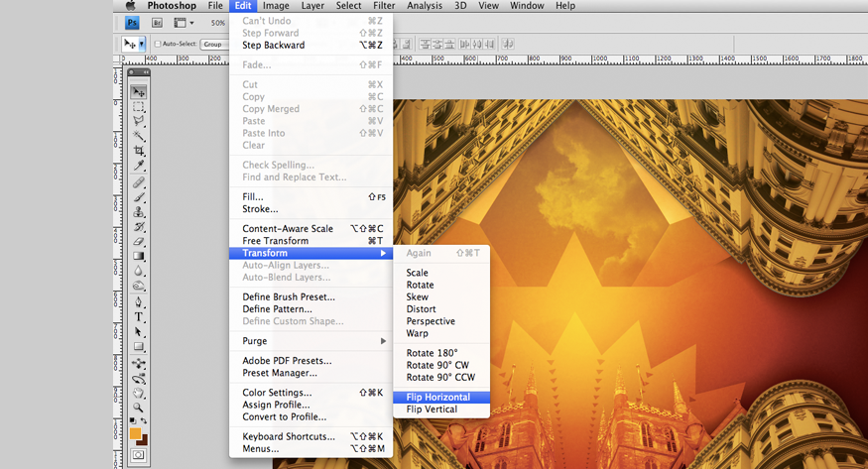Open the Layer menu
Viewport: 868px width, 469px height.
point(312,6)
